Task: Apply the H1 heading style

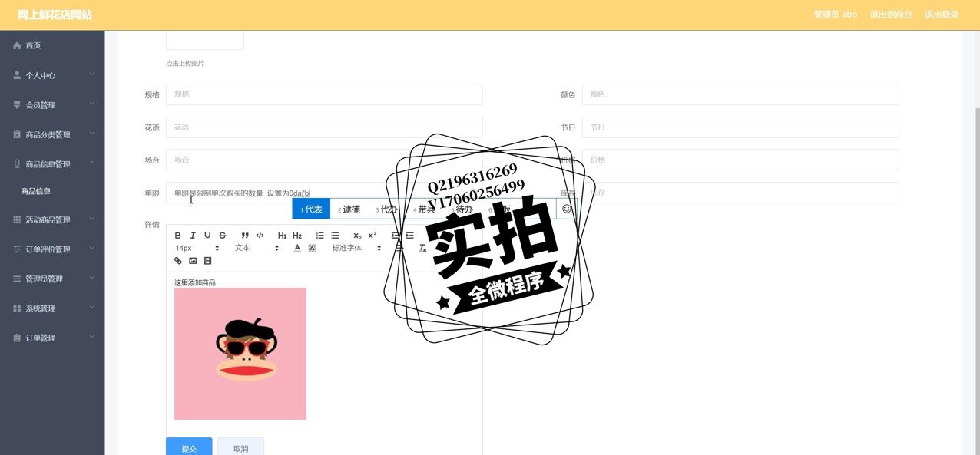Action: [x=282, y=236]
